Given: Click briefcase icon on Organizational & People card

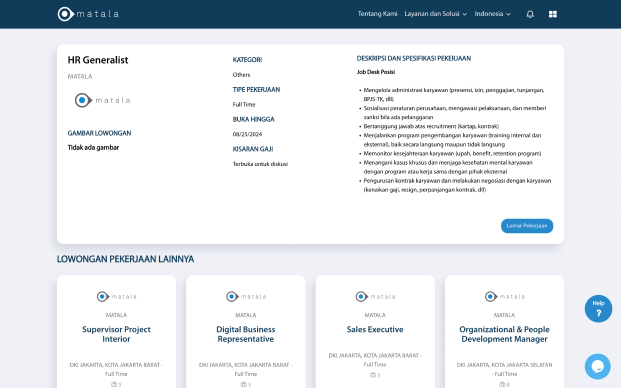Looking at the screenshot, I should click(502, 384).
